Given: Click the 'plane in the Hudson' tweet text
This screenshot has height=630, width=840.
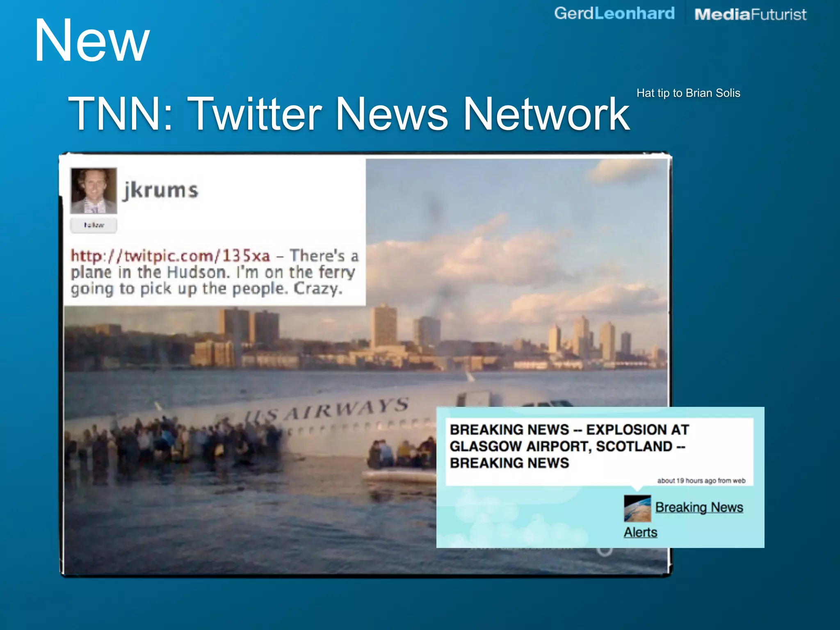Looking at the screenshot, I should [x=215, y=272].
